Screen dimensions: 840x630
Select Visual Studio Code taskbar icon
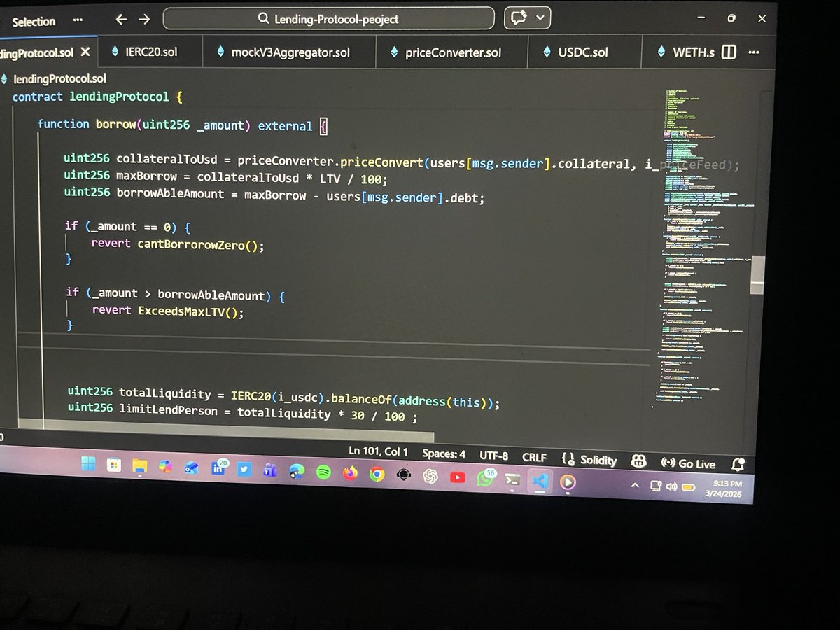click(x=540, y=481)
